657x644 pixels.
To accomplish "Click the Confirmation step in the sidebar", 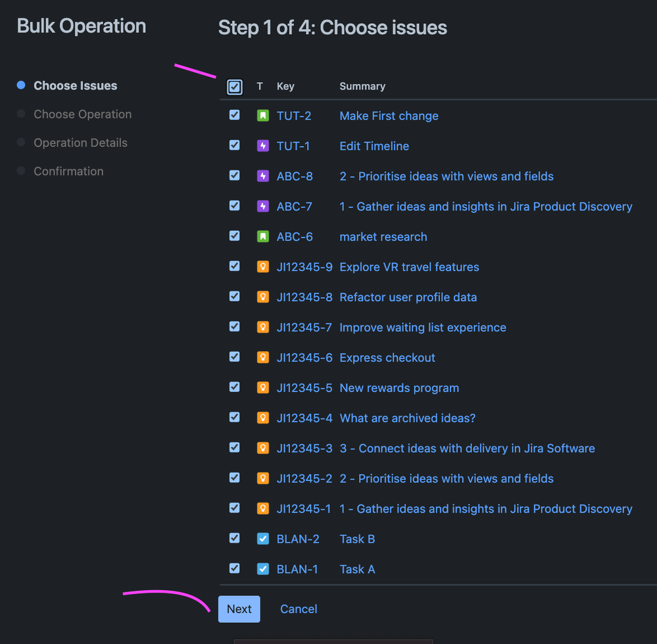I will 68,171.
